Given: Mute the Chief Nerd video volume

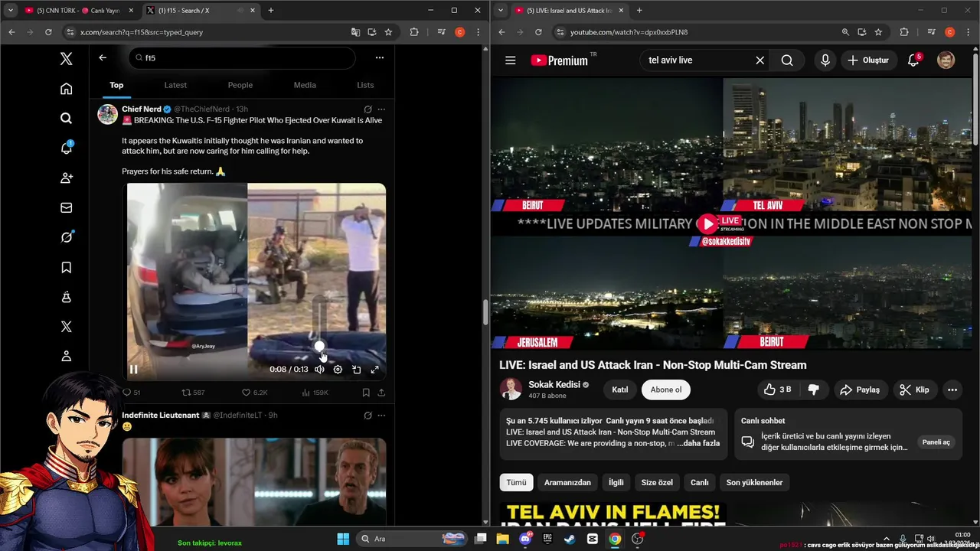Looking at the screenshot, I should click(x=319, y=370).
